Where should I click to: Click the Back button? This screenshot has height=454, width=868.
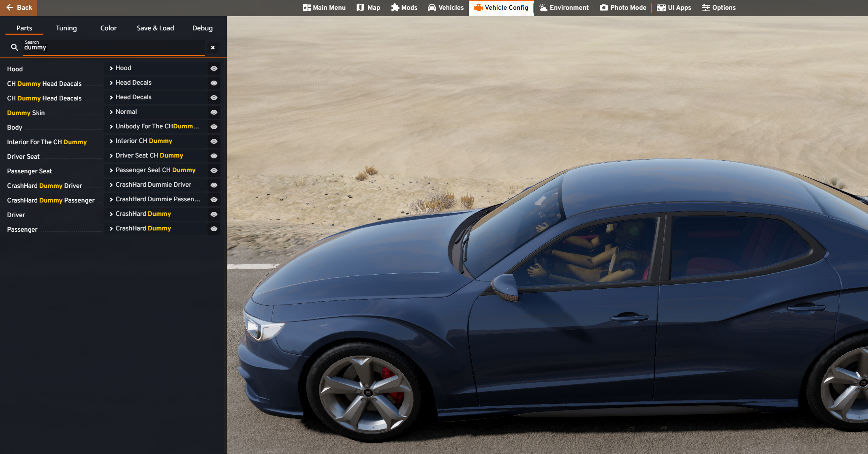tap(19, 8)
